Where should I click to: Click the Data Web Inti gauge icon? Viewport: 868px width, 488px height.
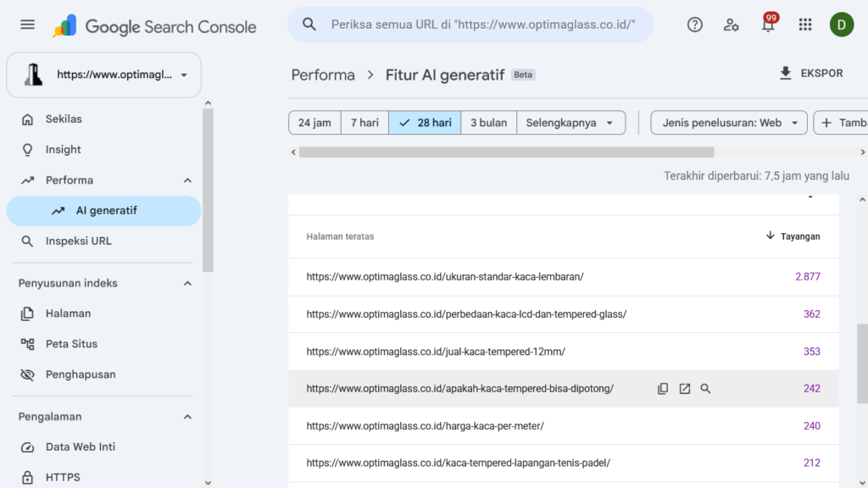[27, 447]
